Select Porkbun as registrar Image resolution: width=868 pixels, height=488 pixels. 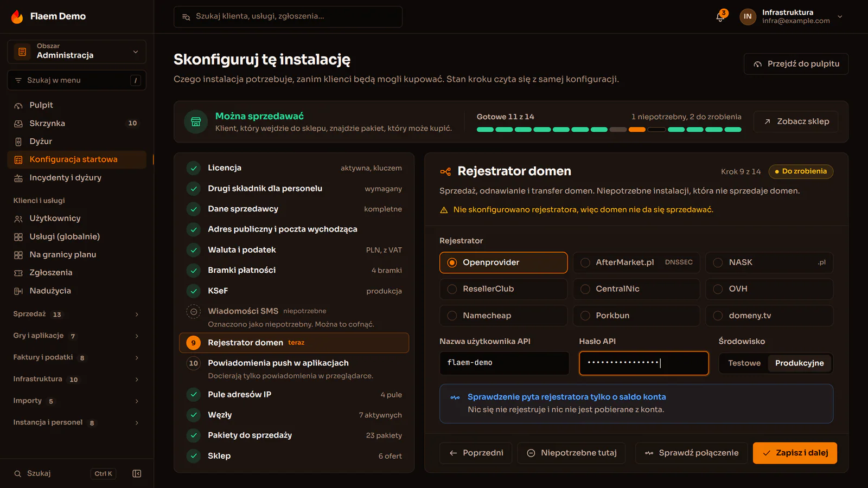(636, 316)
